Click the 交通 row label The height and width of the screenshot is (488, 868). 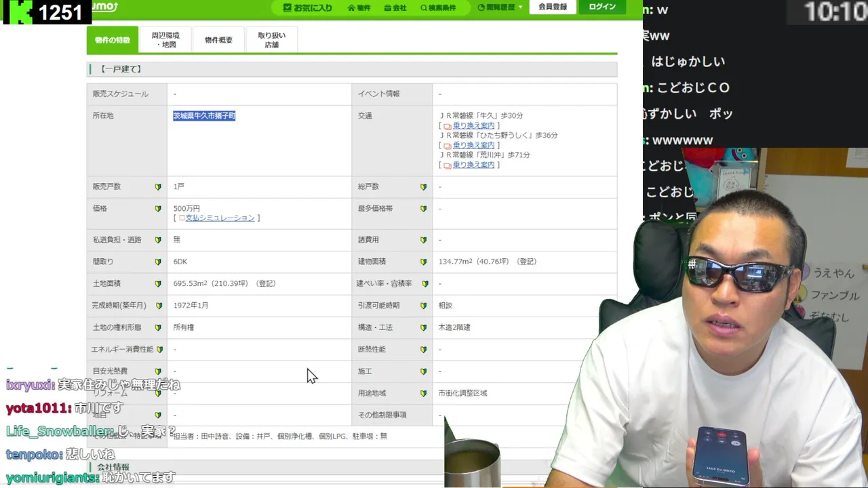pos(366,116)
